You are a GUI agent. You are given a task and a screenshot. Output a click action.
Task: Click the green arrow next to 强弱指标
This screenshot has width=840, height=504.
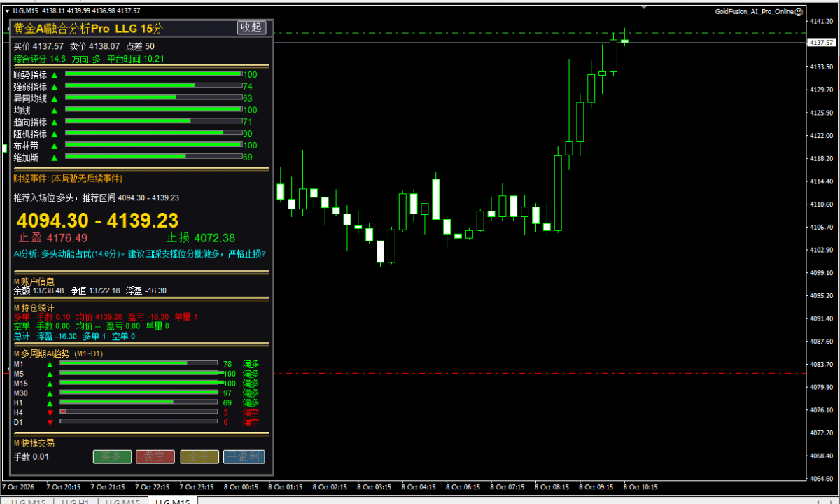54,87
